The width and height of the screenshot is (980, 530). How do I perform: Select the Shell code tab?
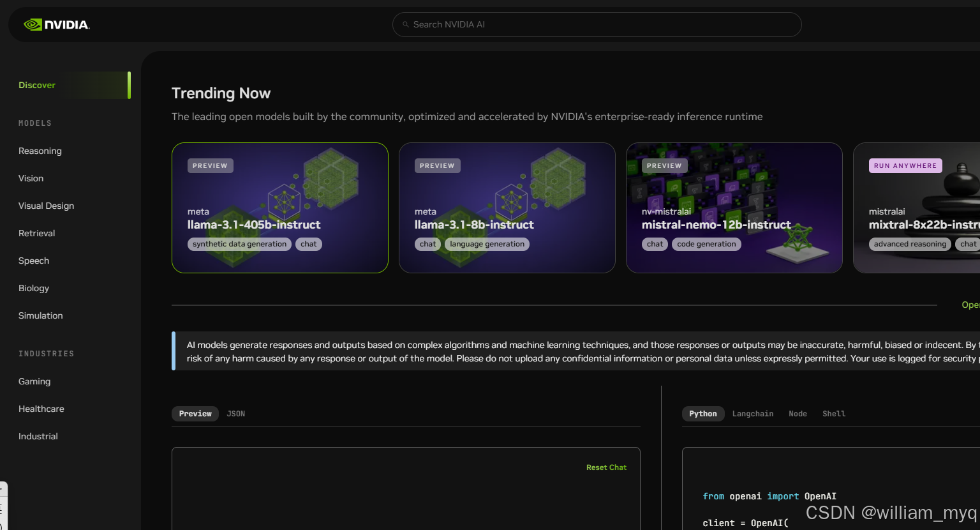pyautogui.click(x=834, y=414)
